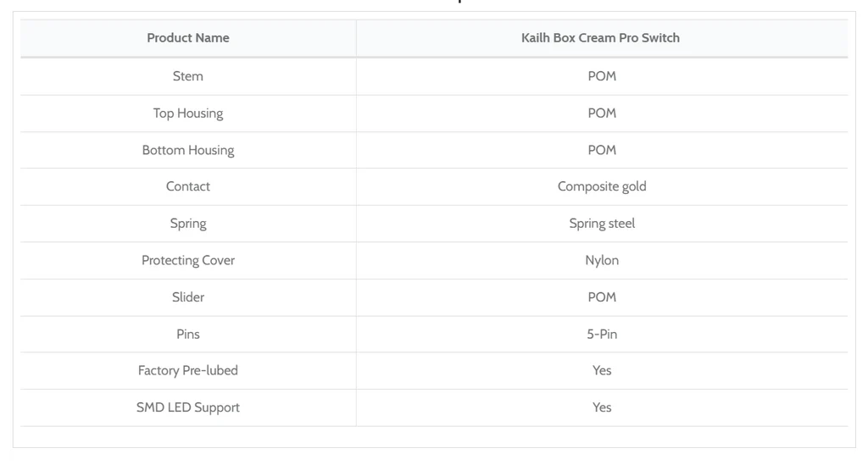Select the Top Housing label
The image size is (868, 465).
(x=188, y=113)
